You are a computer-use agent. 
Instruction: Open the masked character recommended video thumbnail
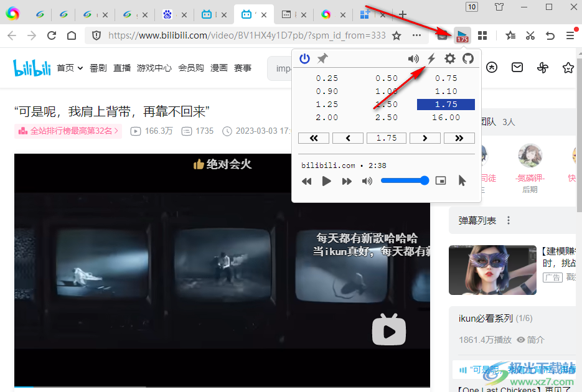click(492, 270)
